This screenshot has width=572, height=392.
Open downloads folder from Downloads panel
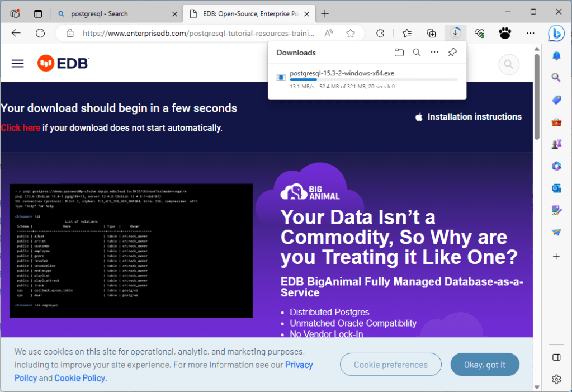point(399,53)
